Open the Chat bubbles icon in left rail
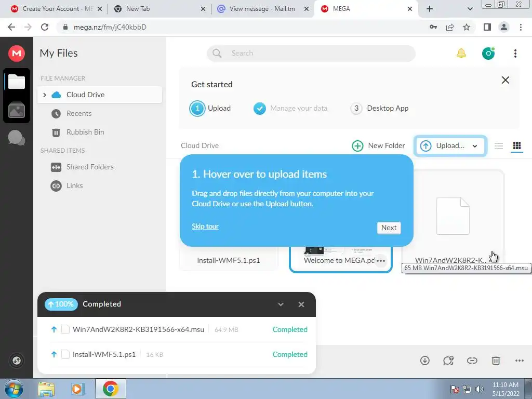The height and width of the screenshot is (399, 532). click(x=16, y=137)
